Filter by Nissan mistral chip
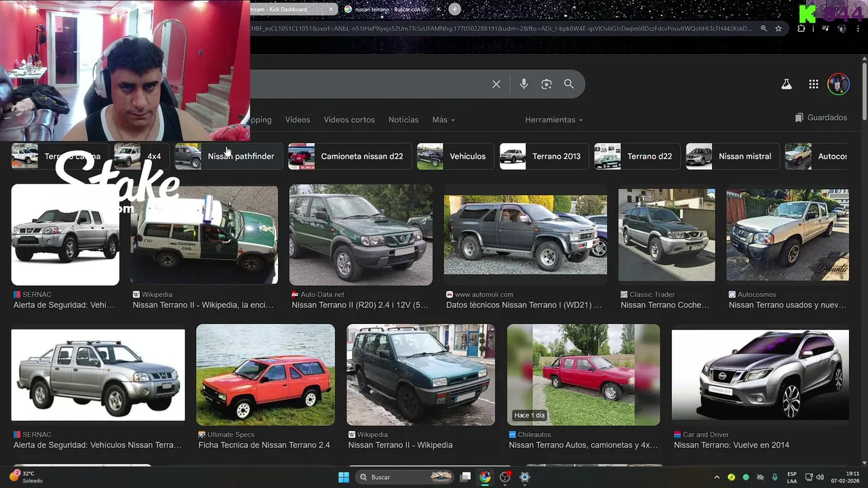This screenshot has width=868, height=488. (732, 156)
